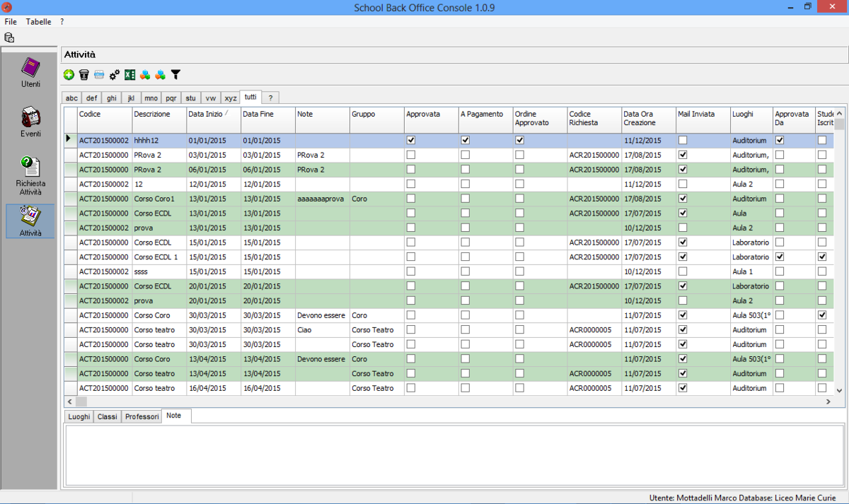
Task: Switch to the vw letter tab
Action: (211, 98)
